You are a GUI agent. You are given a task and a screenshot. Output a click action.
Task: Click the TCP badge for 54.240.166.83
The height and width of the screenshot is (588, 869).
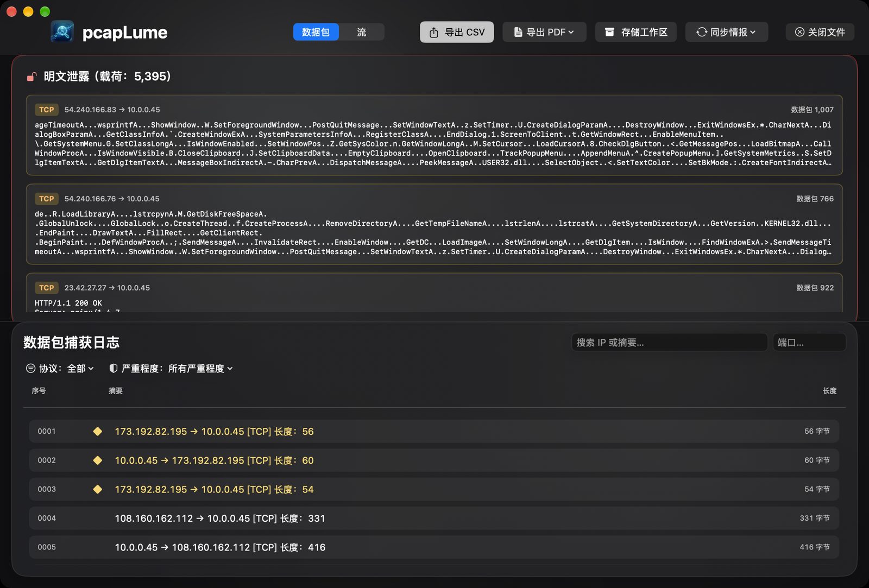click(x=47, y=110)
